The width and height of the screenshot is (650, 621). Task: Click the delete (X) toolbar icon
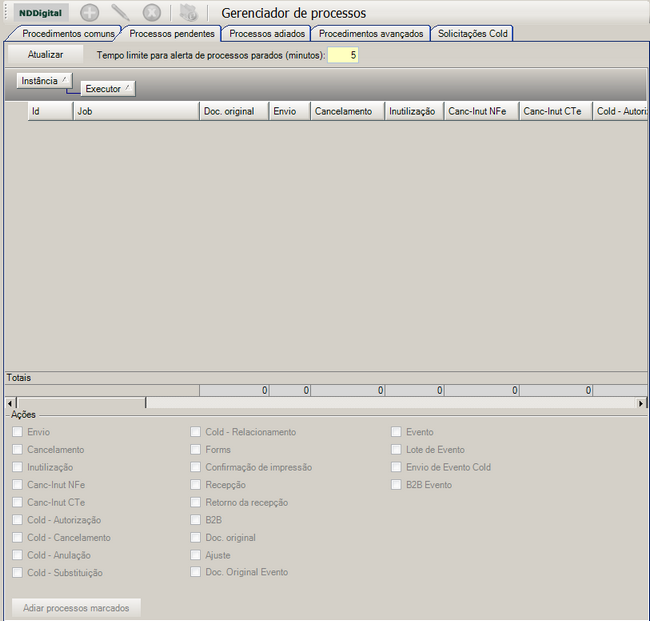point(151,13)
